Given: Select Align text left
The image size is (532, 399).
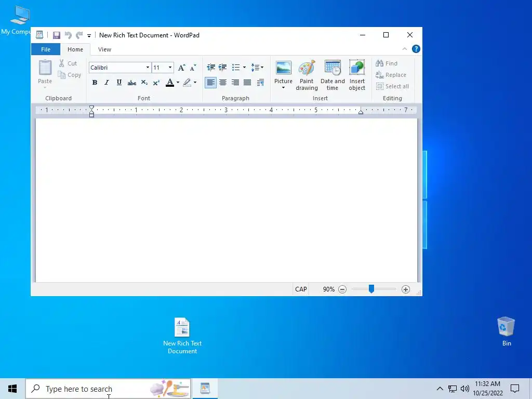Looking at the screenshot, I should (x=211, y=83).
